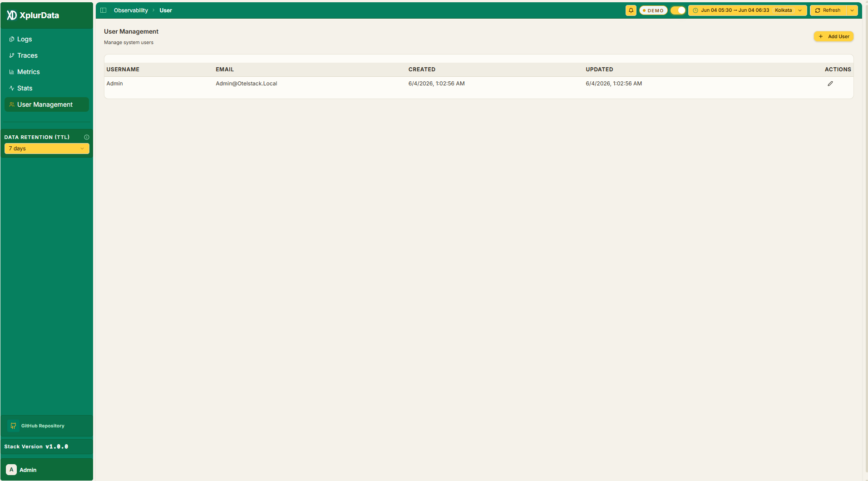The image size is (868, 481).
Task: Click the Admin avatar letter icon
Action: click(11, 470)
